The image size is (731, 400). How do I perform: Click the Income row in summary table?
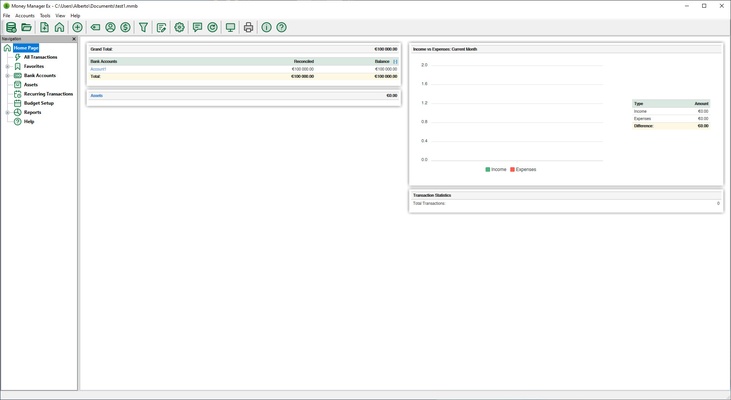click(671, 111)
